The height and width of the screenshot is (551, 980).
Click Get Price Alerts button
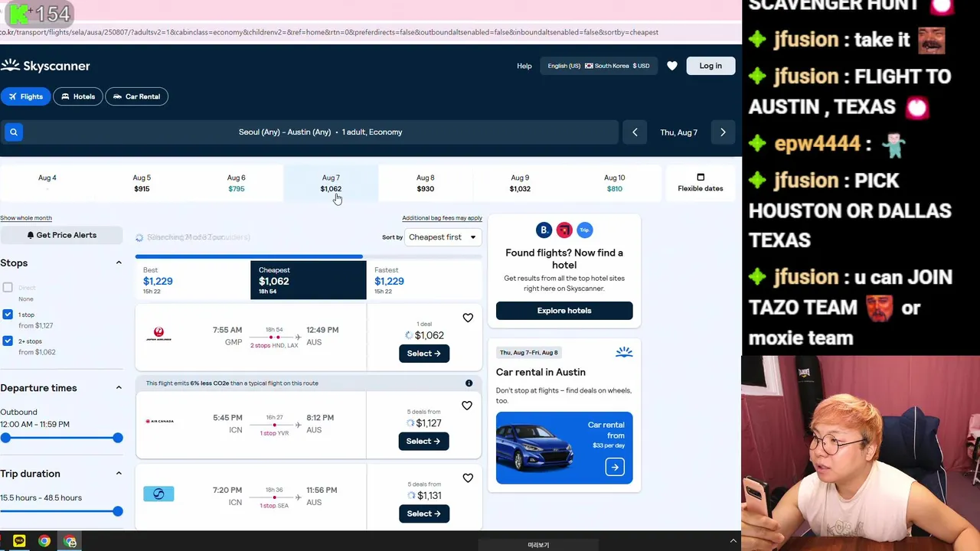tap(61, 235)
